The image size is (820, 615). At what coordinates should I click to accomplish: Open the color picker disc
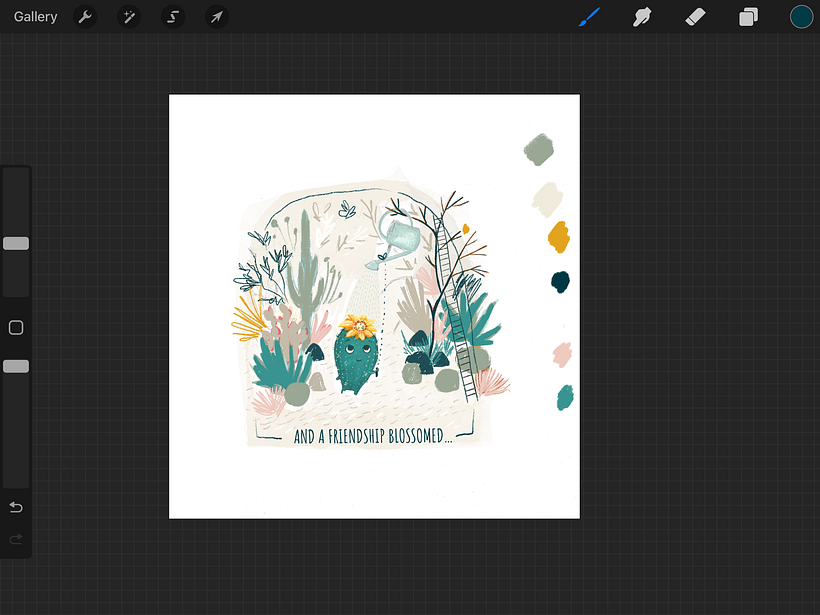coord(799,16)
